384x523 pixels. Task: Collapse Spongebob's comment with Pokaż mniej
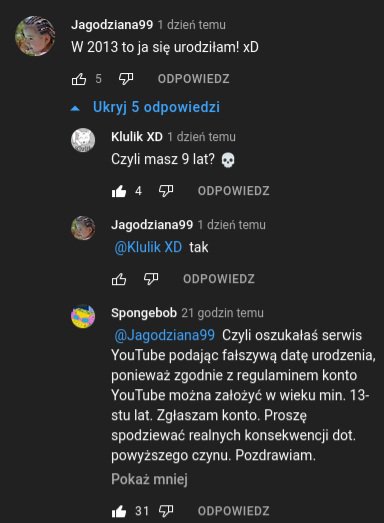coord(149,479)
